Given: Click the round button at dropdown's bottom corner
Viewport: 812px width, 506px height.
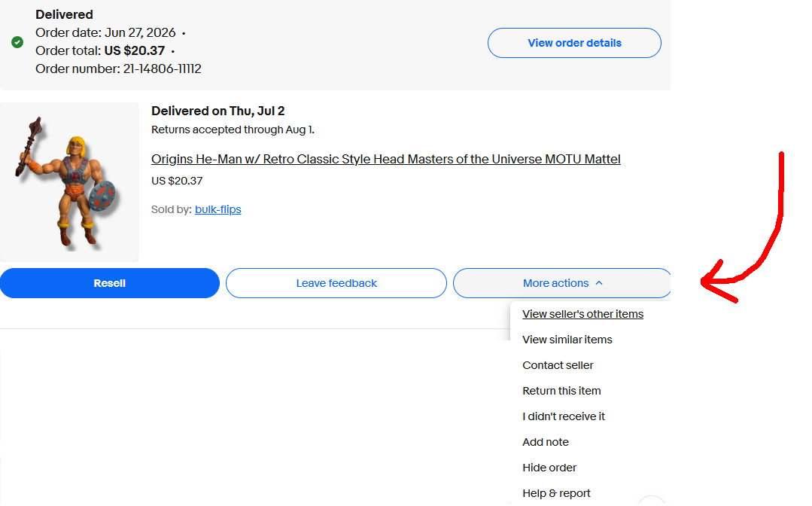Looking at the screenshot, I should click(652, 501).
